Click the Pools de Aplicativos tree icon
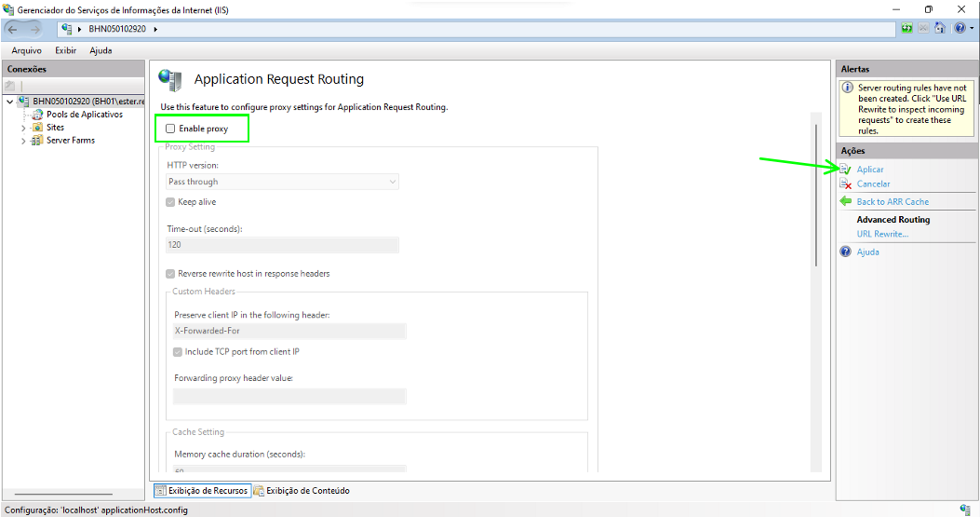The width and height of the screenshot is (980, 517). (37, 115)
